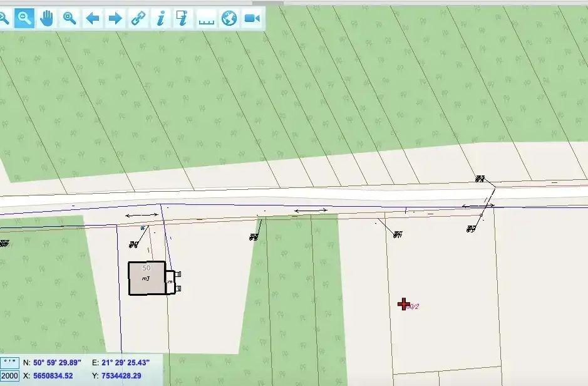Click the 2000 coordinate system button
588x386 pixels.
tap(10, 375)
